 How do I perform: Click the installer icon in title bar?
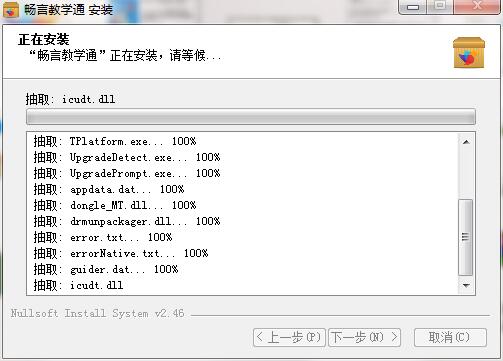point(11,10)
